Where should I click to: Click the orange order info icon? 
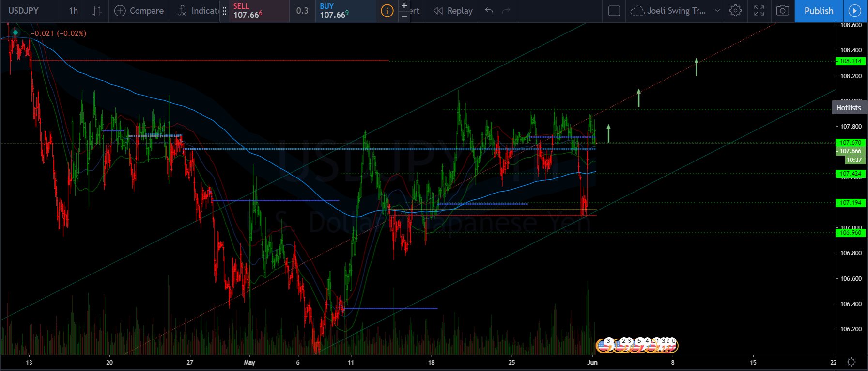(387, 11)
